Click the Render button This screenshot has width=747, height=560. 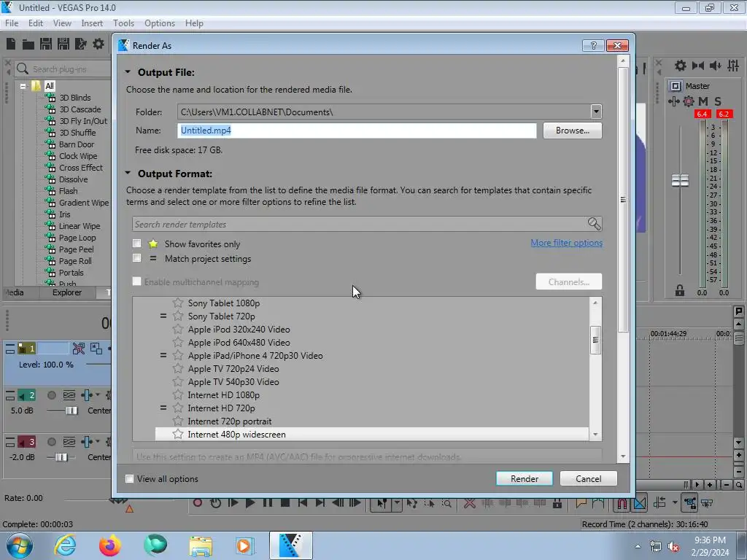(524, 478)
